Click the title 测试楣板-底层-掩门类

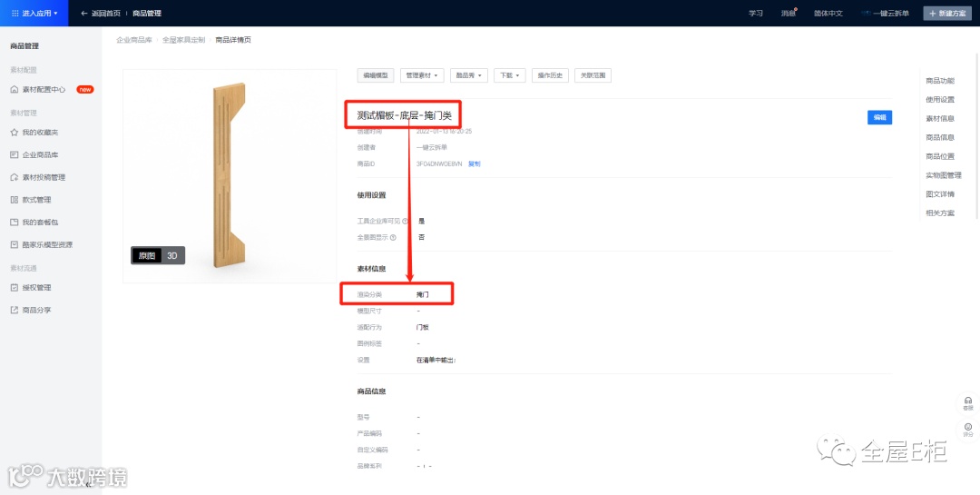[404, 115]
